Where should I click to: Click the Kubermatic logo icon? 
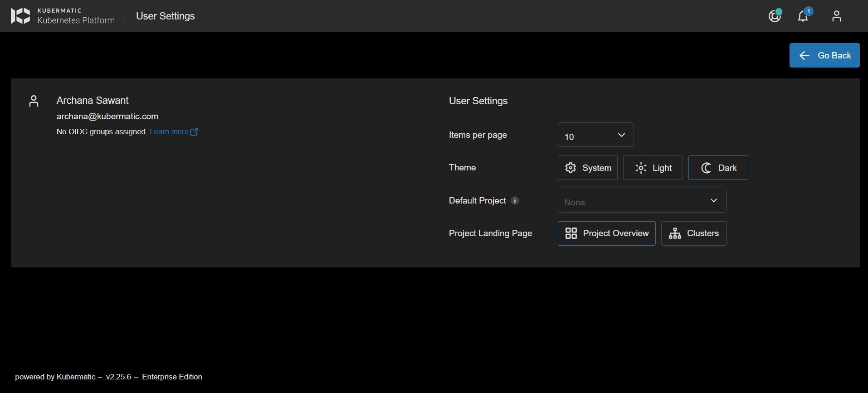point(20,16)
